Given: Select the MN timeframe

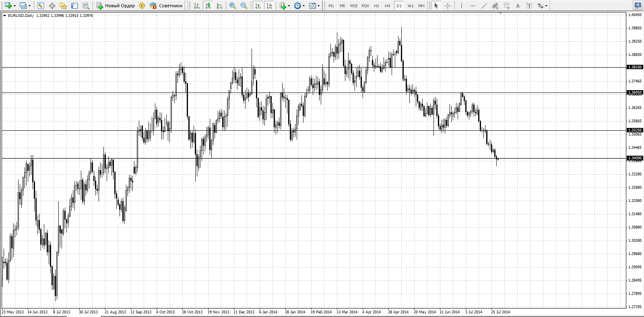Looking at the screenshot, I should click(421, 6).
